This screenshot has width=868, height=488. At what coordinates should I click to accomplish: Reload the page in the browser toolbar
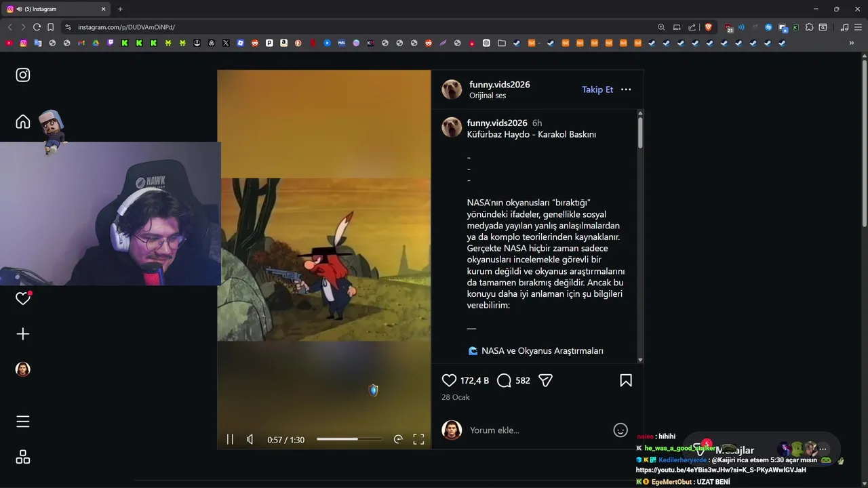pyautogui.click(x=37, y=27)
